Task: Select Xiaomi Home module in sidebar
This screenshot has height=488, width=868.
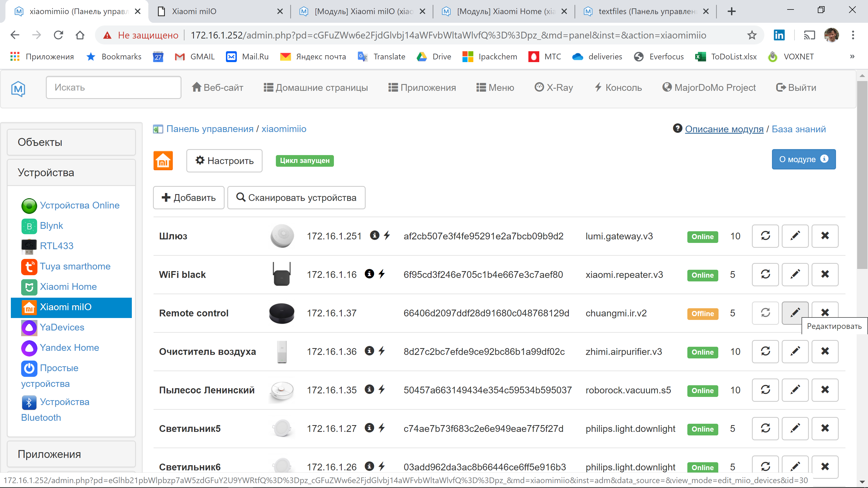Action: 68,287
